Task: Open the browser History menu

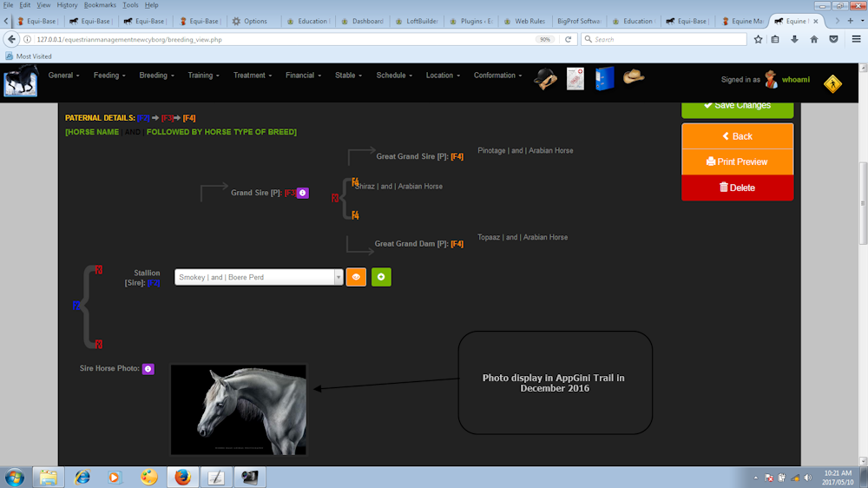Action: (67, 5)
